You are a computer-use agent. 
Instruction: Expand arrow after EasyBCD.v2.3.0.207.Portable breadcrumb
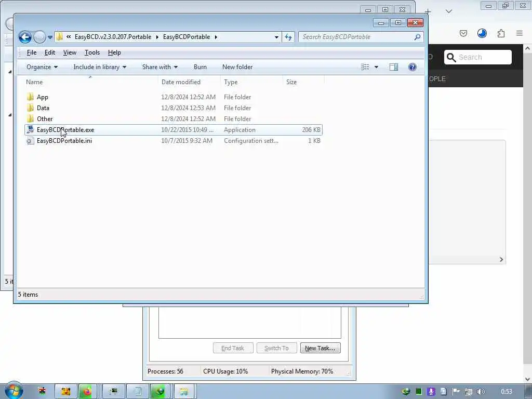(157, 37)
